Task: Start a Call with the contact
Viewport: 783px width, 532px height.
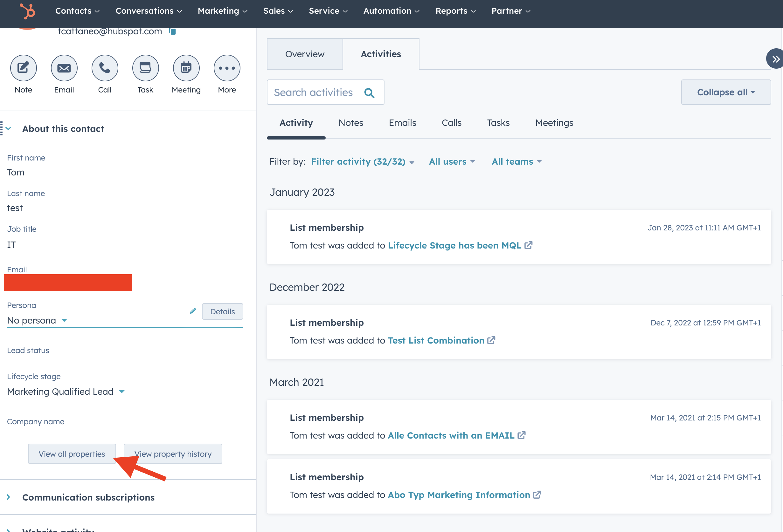Action: pyautogui.click(x=104, y=68)
